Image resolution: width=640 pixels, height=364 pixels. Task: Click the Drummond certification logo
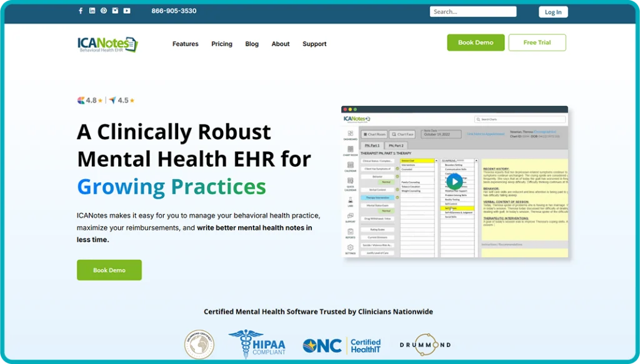(425, 345)
